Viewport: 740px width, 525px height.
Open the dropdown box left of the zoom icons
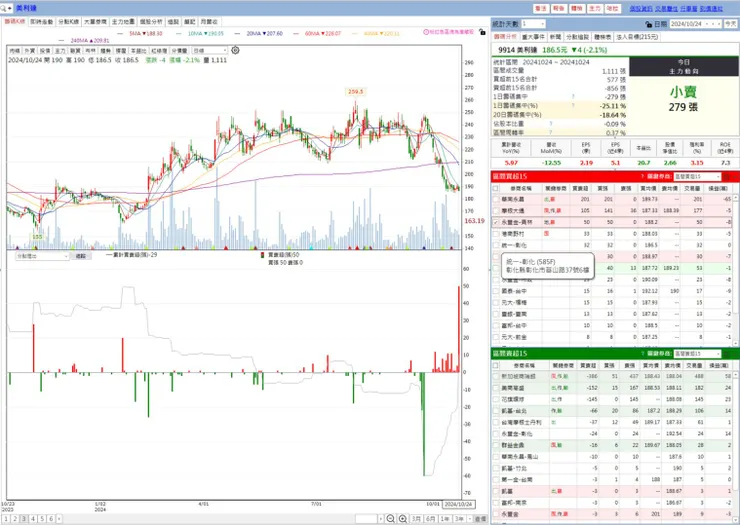(x=370, y=519)
